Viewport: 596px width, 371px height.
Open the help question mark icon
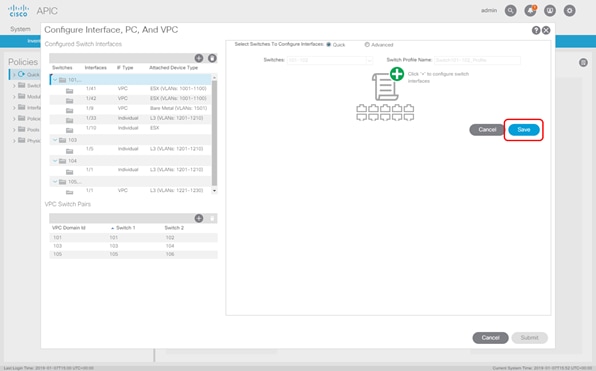tap(536, 30)
